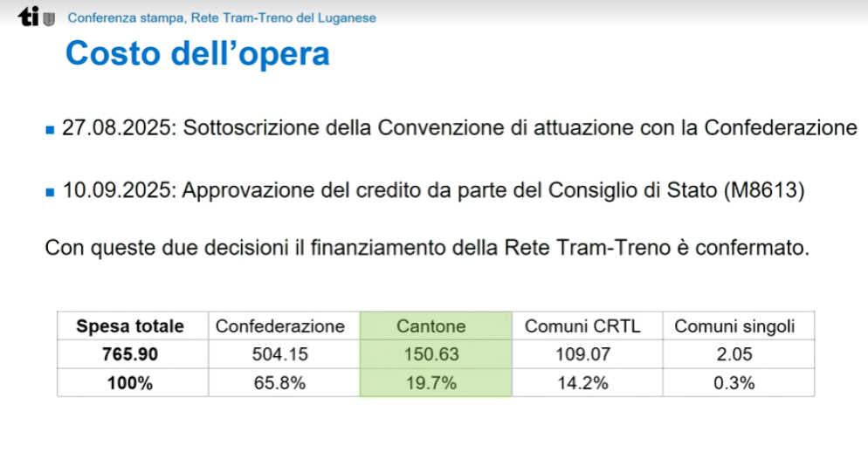
Task: Click the Ticino coat of arms shield
Action: 49,19
